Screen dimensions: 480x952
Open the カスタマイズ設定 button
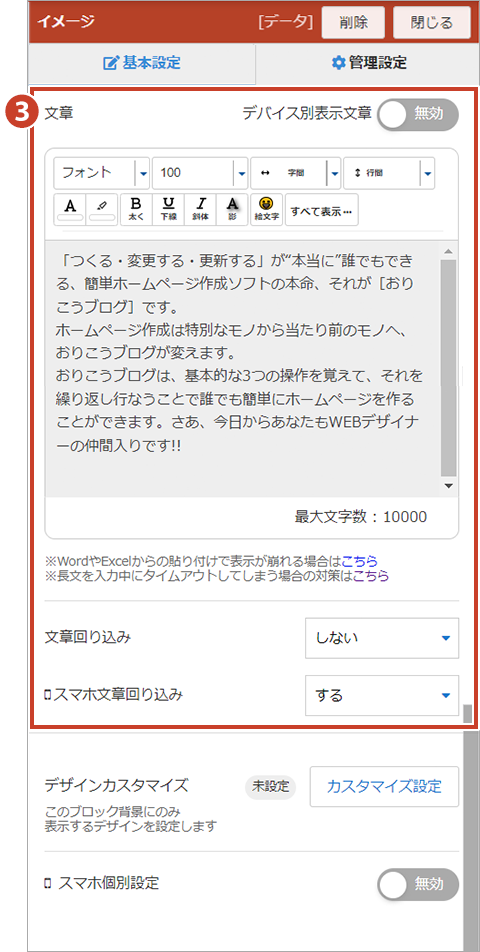click(384, 786)
